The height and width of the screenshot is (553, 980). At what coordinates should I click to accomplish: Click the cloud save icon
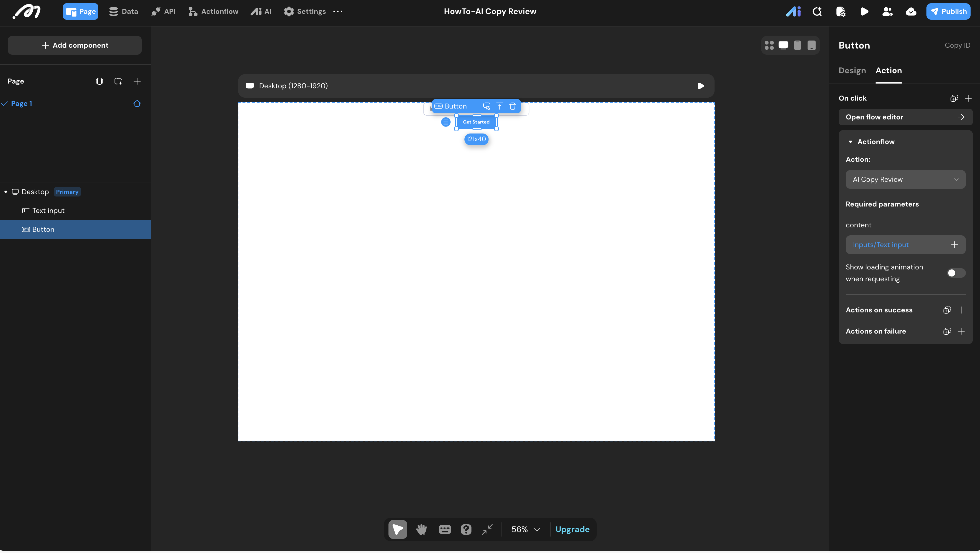pyautogui.click(x=911, y=11)
